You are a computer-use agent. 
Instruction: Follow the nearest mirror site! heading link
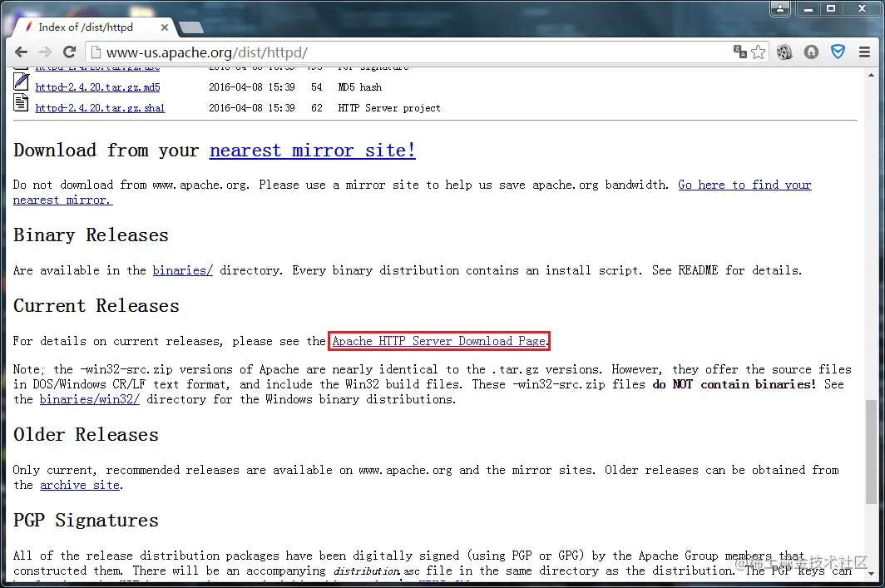[312, 151]
